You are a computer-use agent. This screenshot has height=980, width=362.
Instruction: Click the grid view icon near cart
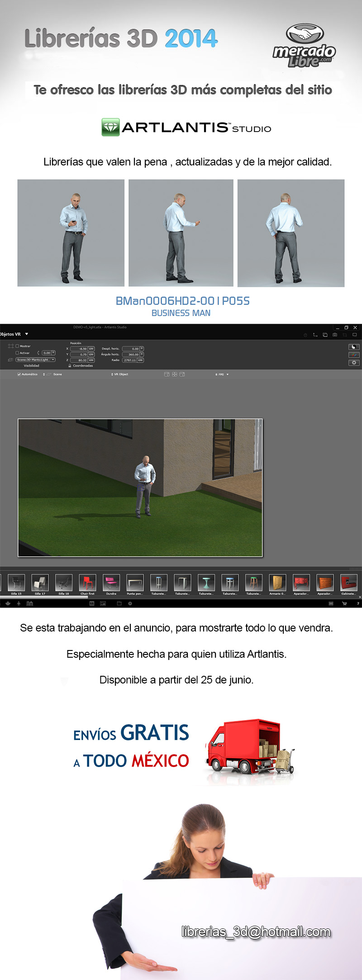point(331,603)
